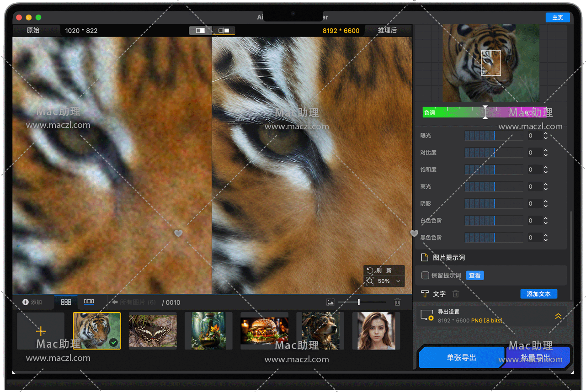586x392 pixels.
Task: Switch to side-by-side compare view icon
Action: (224, 31)
